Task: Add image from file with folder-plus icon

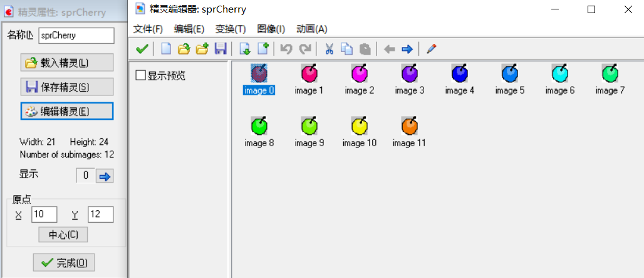Action: tap(202, 50)
